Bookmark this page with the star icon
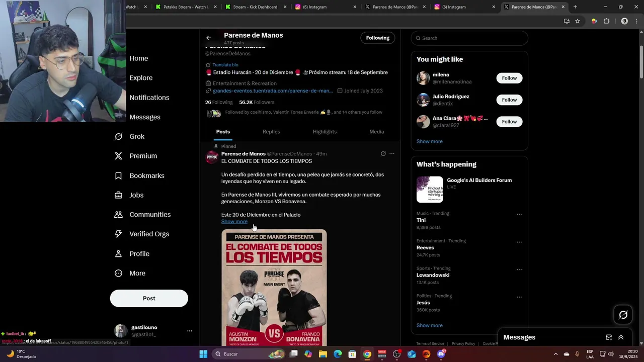644x362 pixels. tap(578, 21)
